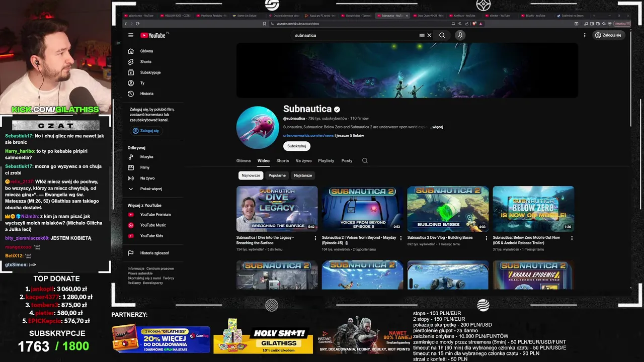This screenshot has width=644, height=362.
Task: Open options for Dive into the Legacy video
Action: click(315, 238)
